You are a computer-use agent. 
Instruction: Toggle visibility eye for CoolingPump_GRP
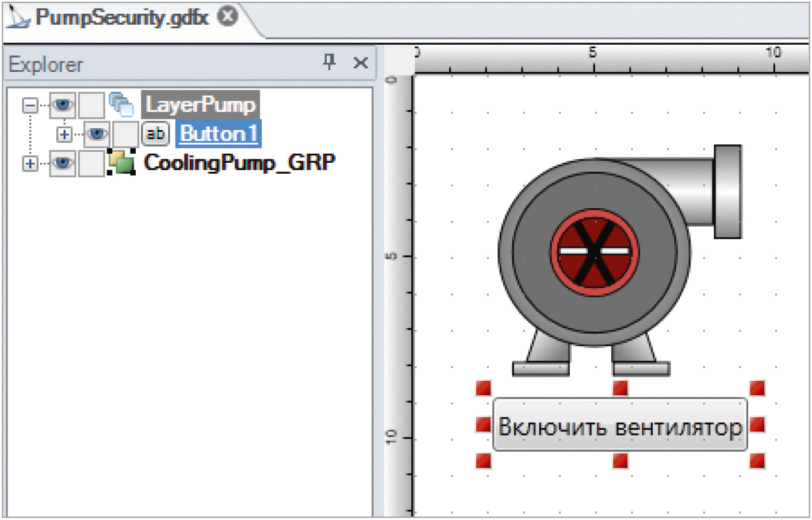pyautogui.click(x=62, y=163)
